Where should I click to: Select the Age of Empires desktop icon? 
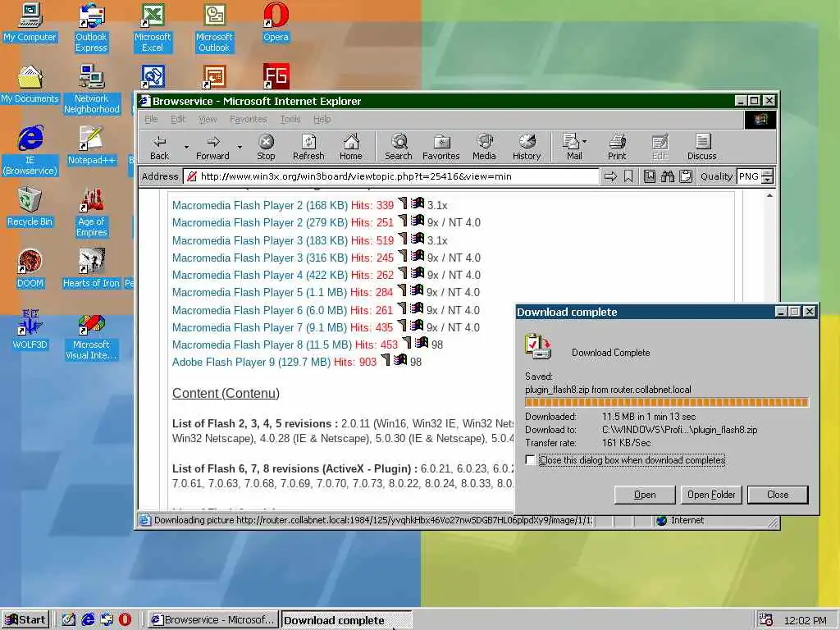pos(92,212)
